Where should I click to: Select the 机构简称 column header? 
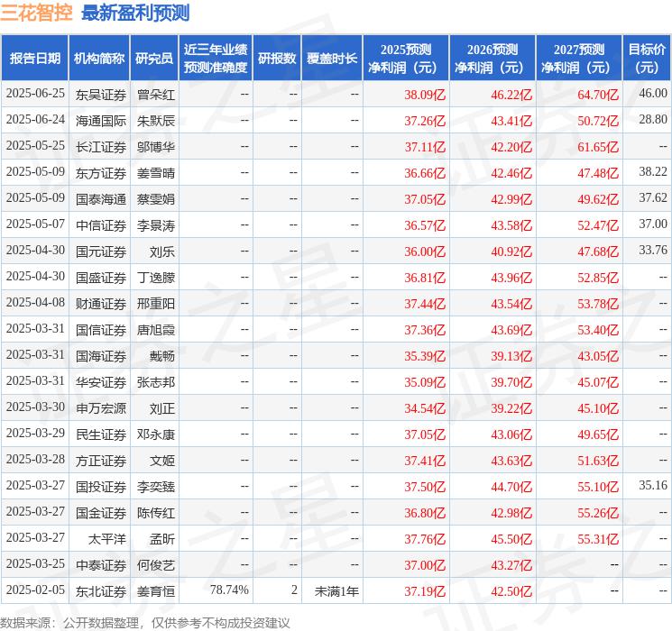99,58
